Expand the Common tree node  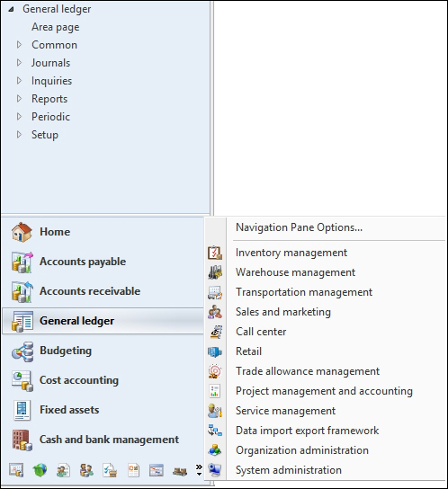pos(19,45)
